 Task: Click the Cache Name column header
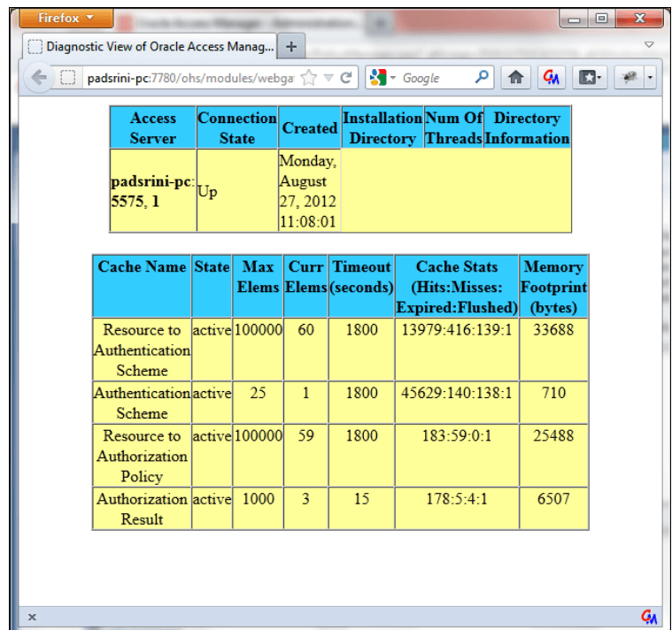click(x=142, y=286)
